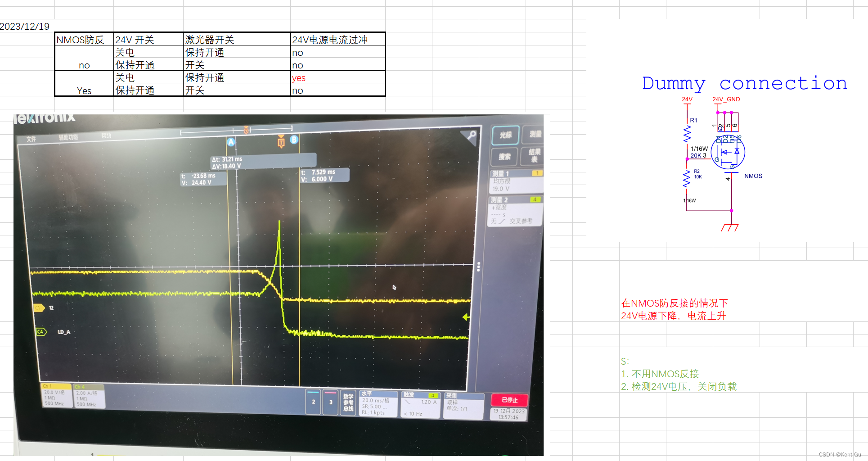The width and height of the screenshot is (868, 461).
Task: Click the date and time badge
Action: click(x=508, y=414)
